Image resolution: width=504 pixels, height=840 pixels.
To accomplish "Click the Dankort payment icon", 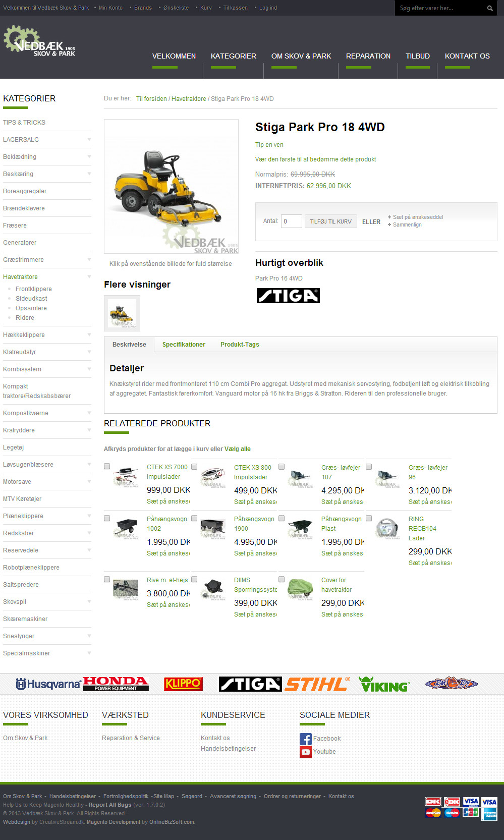I will pos(433,802).
